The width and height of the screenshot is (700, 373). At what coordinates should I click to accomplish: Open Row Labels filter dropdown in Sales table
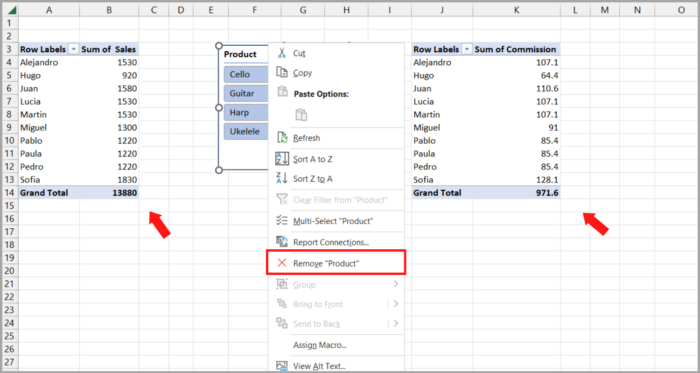point(74,50)
